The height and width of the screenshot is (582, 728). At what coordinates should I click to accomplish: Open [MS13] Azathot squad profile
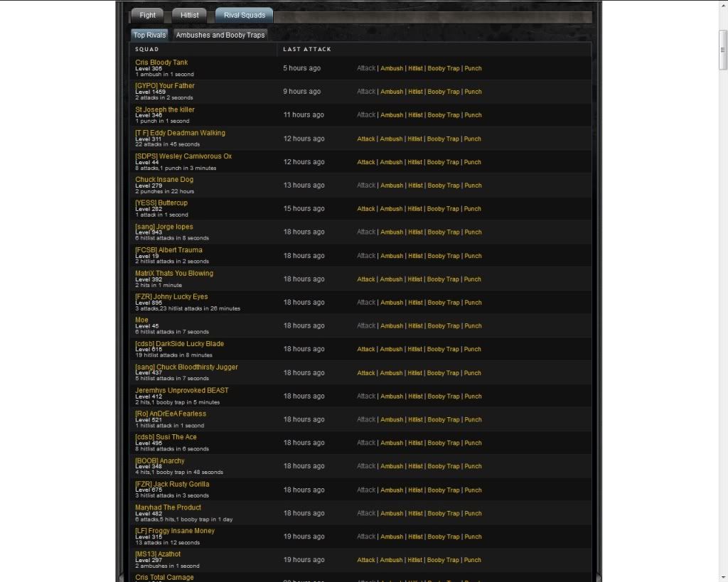tap(158, 554)
